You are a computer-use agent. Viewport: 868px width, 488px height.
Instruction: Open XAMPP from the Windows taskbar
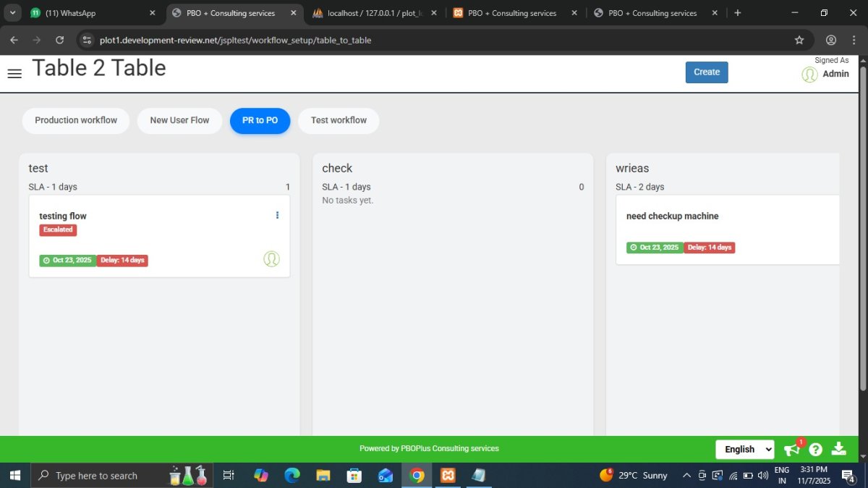coord(448,476)
